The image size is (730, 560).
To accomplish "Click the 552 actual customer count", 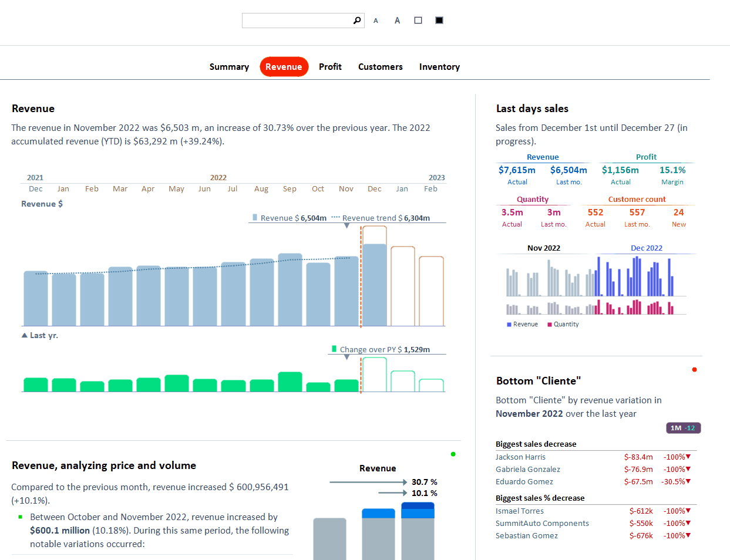I will 596,212.
